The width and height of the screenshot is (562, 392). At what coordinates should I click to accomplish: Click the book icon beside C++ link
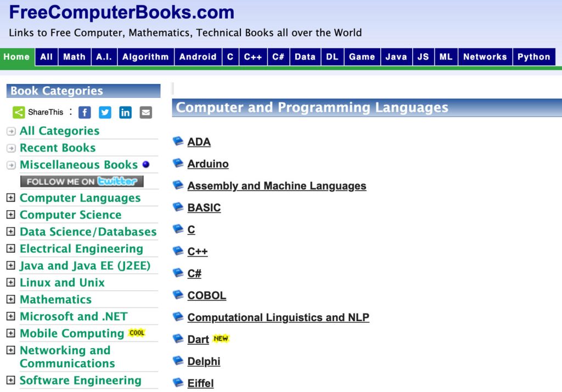click(178, 251)
